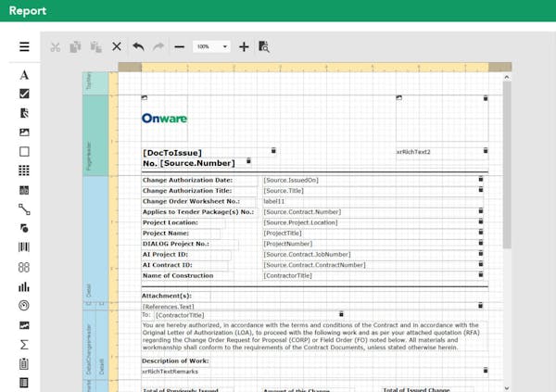Select the Pivot Grid (sigma) tool

pyautogui.click(x=24, y=345)
